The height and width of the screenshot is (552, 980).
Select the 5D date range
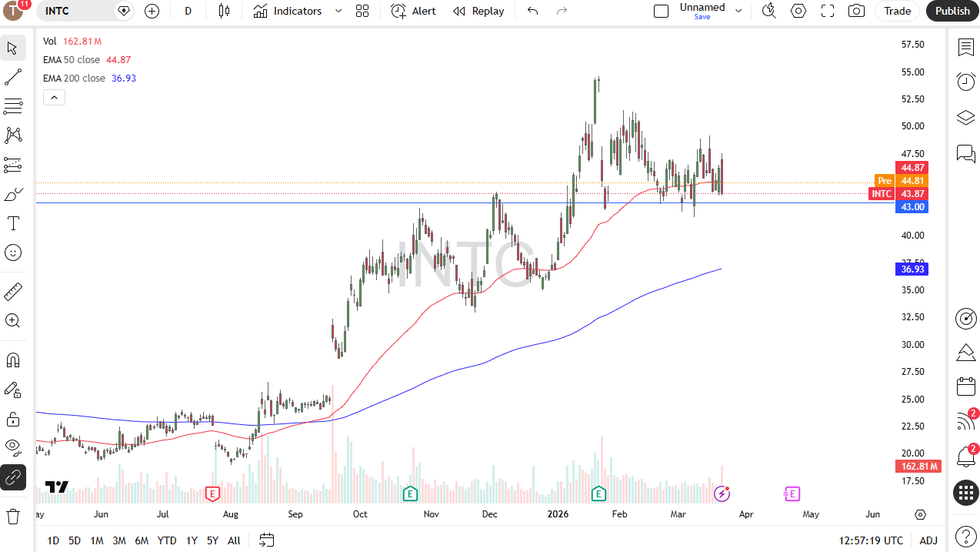[x=75, y=540]
